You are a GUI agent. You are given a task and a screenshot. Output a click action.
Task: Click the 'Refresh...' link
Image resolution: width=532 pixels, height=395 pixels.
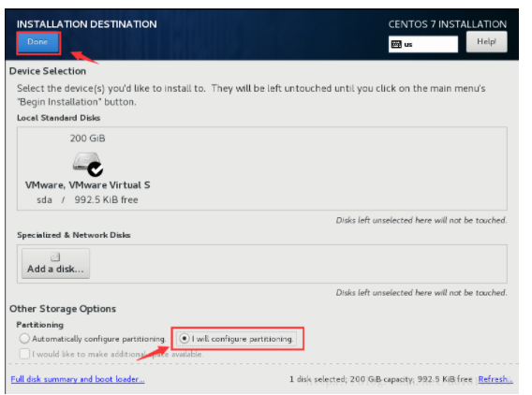coord(495,379)
